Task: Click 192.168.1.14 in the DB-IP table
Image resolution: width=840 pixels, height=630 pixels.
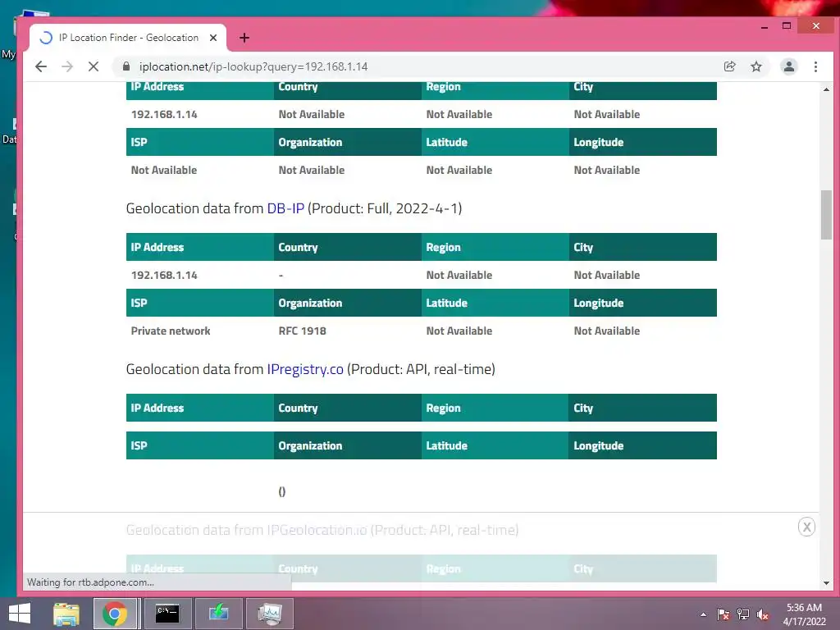Action: coord(164,275)
